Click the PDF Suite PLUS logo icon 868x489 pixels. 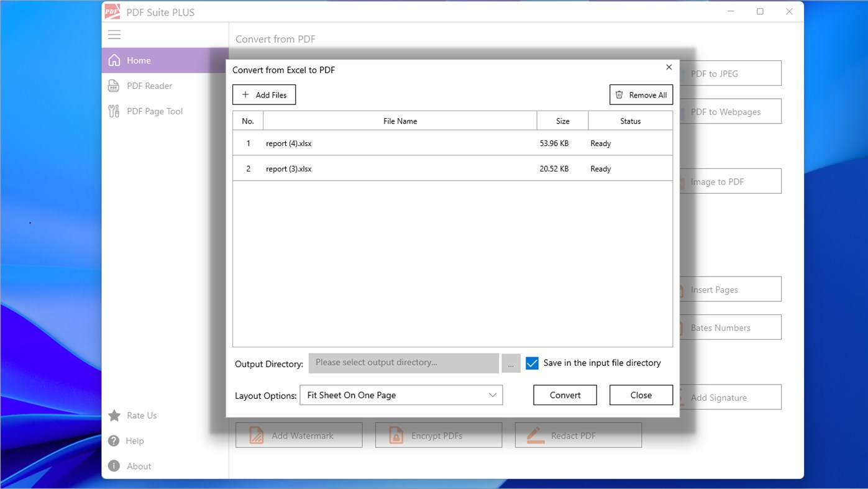112,11
